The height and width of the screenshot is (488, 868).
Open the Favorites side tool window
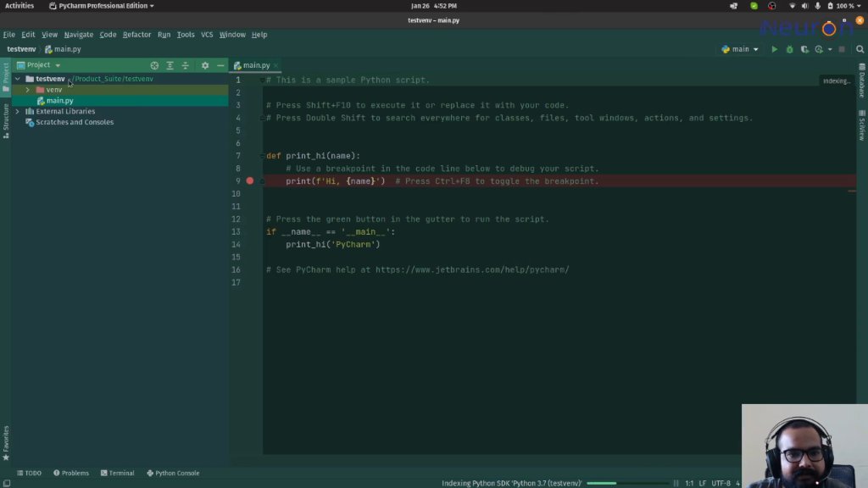click(x=6, y=442)
